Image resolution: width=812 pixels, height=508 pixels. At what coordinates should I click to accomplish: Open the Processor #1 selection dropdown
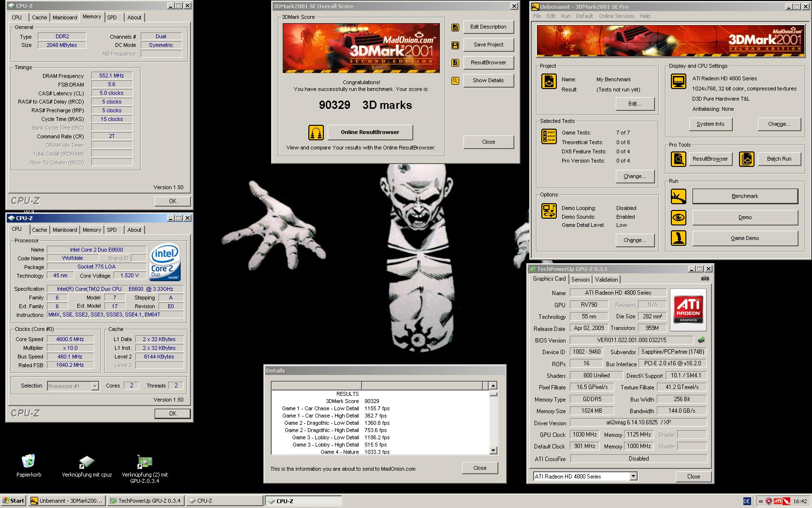(x=95, y=386)
